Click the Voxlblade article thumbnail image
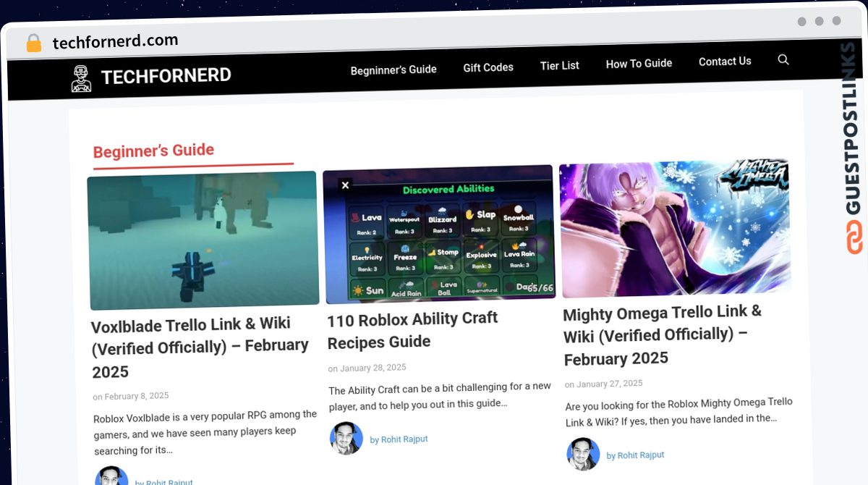 [x=203, y=241]
